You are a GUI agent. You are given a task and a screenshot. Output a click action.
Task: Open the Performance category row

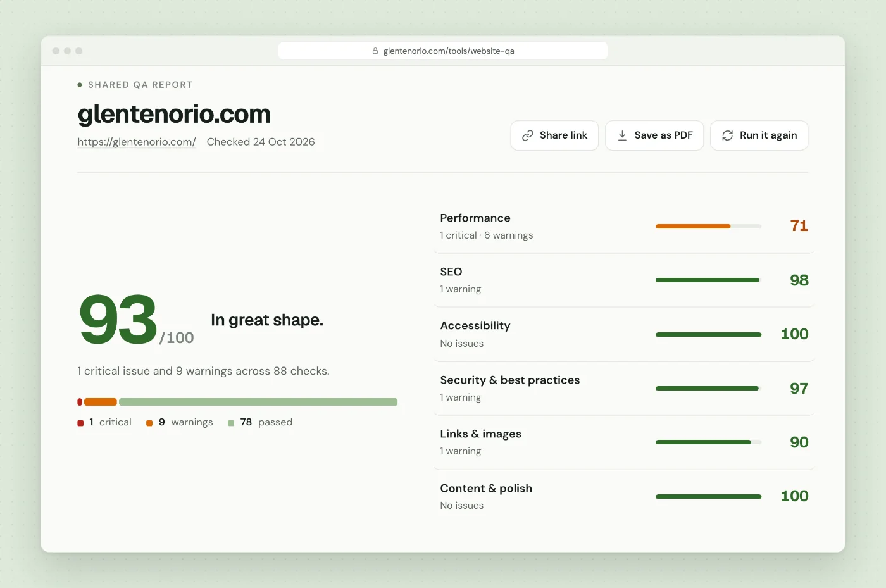624,227
